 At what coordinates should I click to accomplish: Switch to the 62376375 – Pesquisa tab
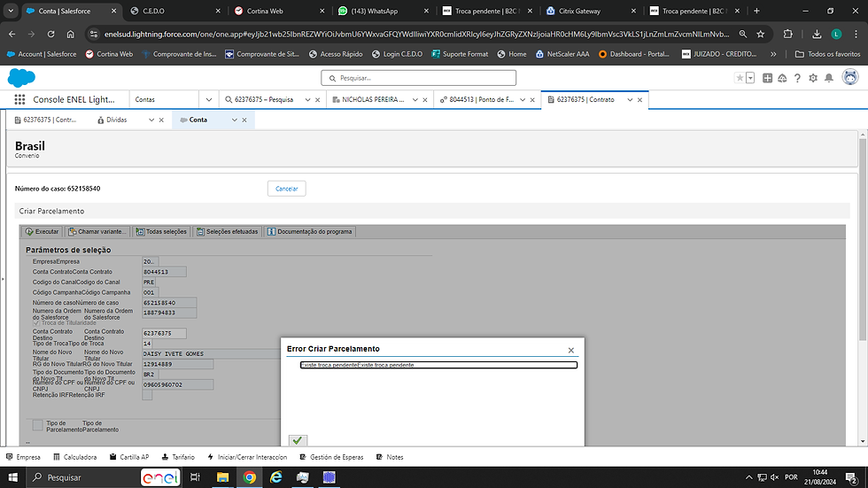click(x=264, y=99)
